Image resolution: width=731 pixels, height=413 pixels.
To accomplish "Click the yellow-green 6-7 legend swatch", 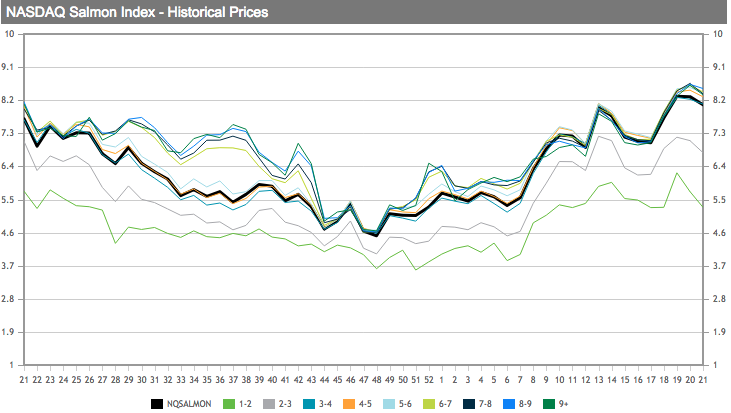I will coord(429,404).
